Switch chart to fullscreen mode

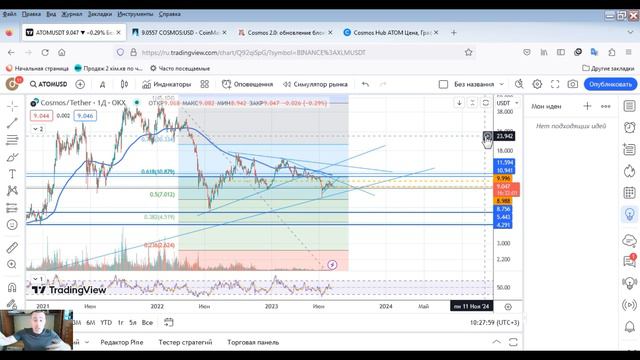click(x=555, y=84)
